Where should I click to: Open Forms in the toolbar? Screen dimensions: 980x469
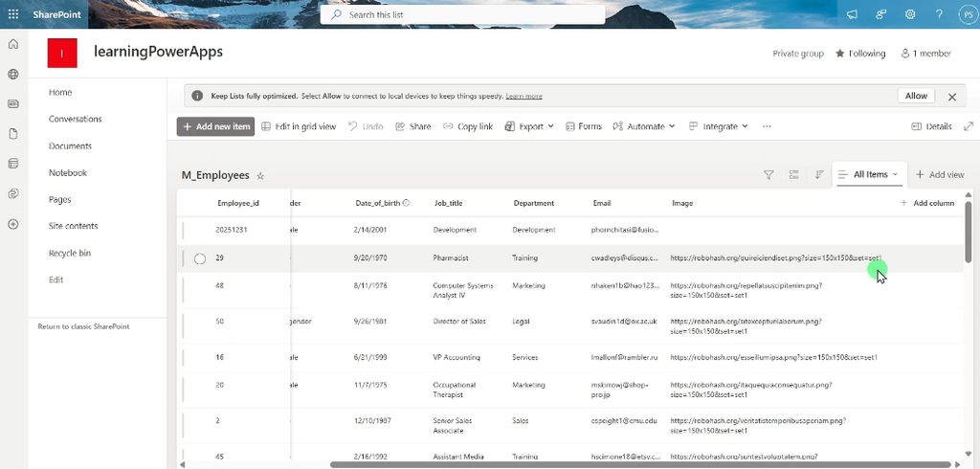[x=583, y=126]
